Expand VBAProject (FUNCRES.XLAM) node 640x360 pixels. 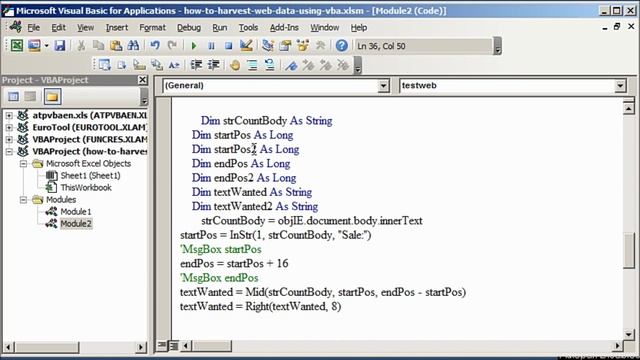point(9,140)
